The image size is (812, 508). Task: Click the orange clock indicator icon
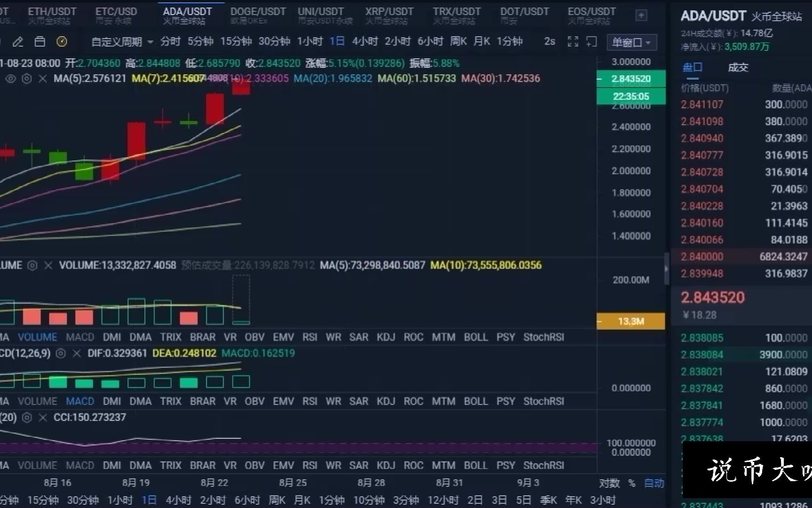click(62, 42)
